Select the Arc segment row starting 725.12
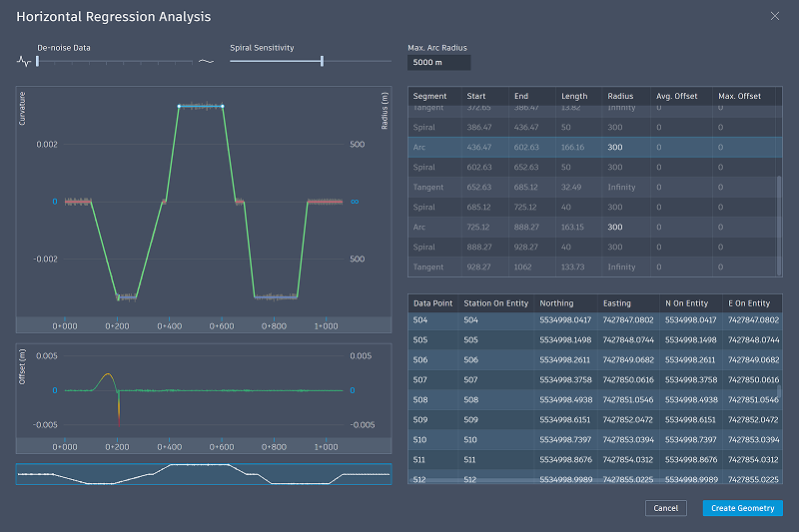This screenshot has width=799, height=532. click(594, 227)
